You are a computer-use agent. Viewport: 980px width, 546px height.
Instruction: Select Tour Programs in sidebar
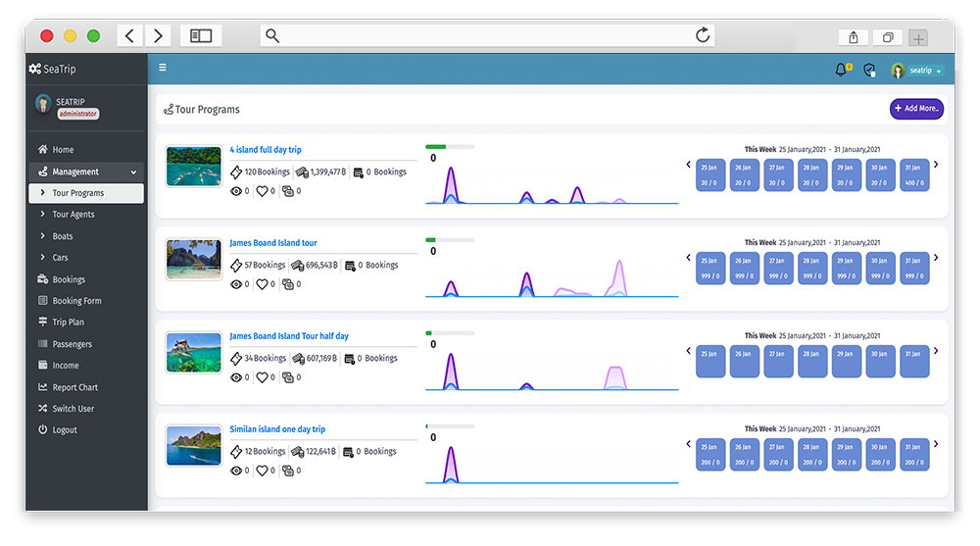[86, 193]
